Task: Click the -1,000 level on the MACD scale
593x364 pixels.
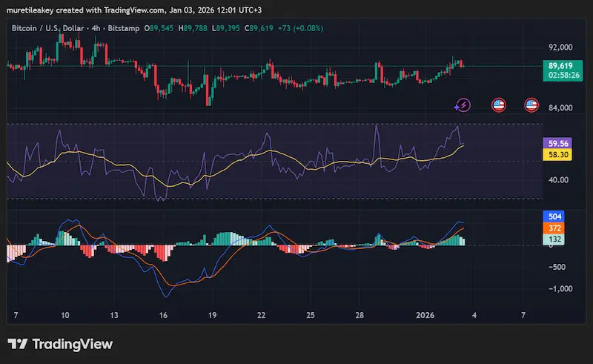Action: (x=560, y=288)
